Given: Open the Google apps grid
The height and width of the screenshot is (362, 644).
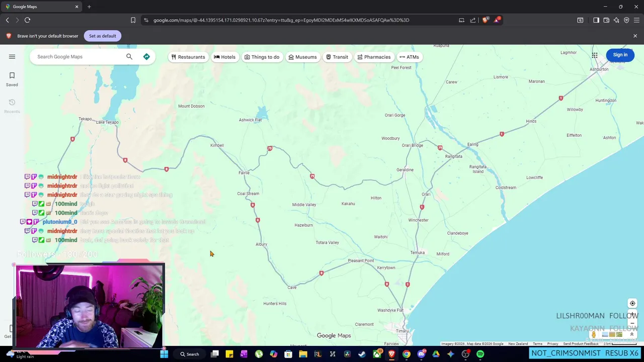Looking at the screenshot, I should click(x=595, y=55).
